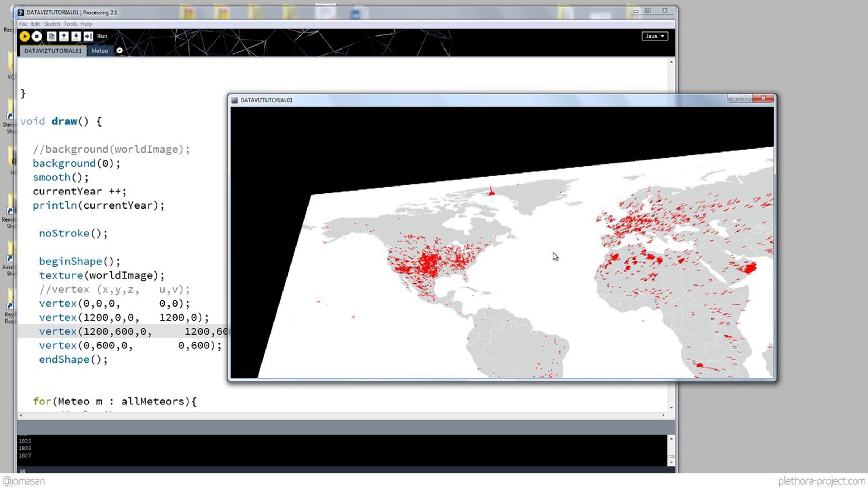This screenshot has height=488, width=868.
Task: Click the Processing logo in the title bar
Action: (x=21, y=13)
